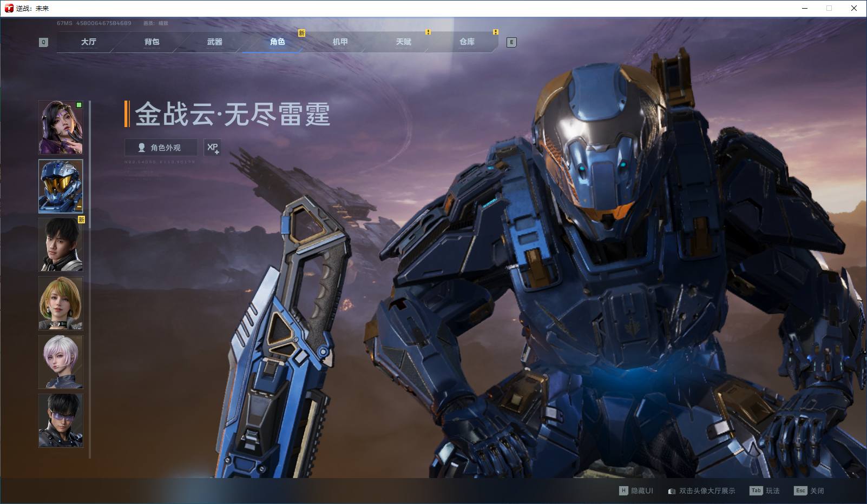Select the silver-haired woman character portrait
This screenshot has width=867, height=504.
coord(61,361)
